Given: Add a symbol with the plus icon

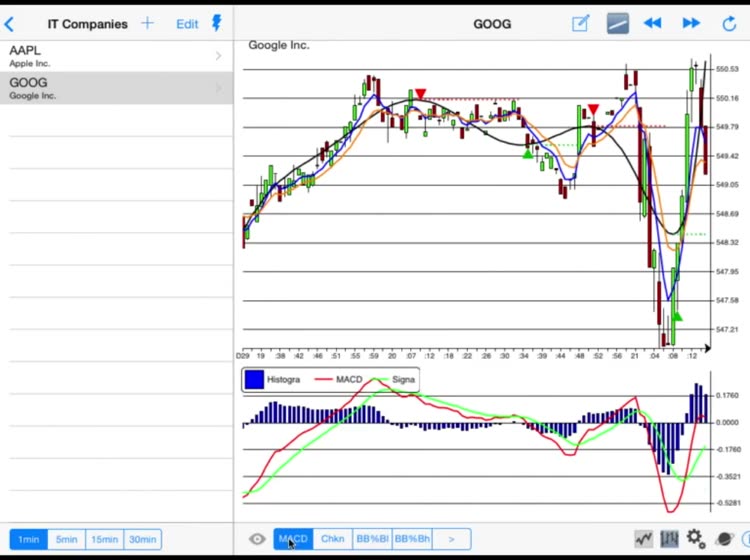Looking at the screenshot, I should pyautogui.click(x=147, y=23).
